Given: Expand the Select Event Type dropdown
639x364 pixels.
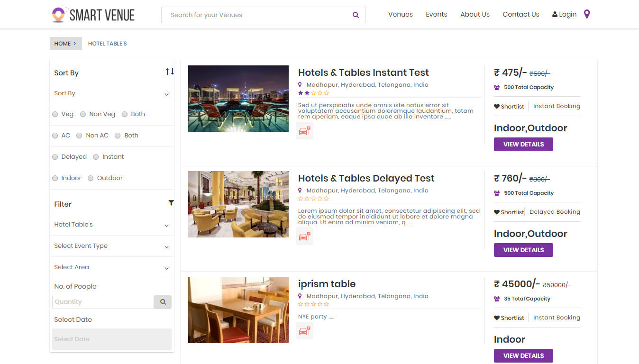Looking at the screenshot, I should tap(111, 246).
